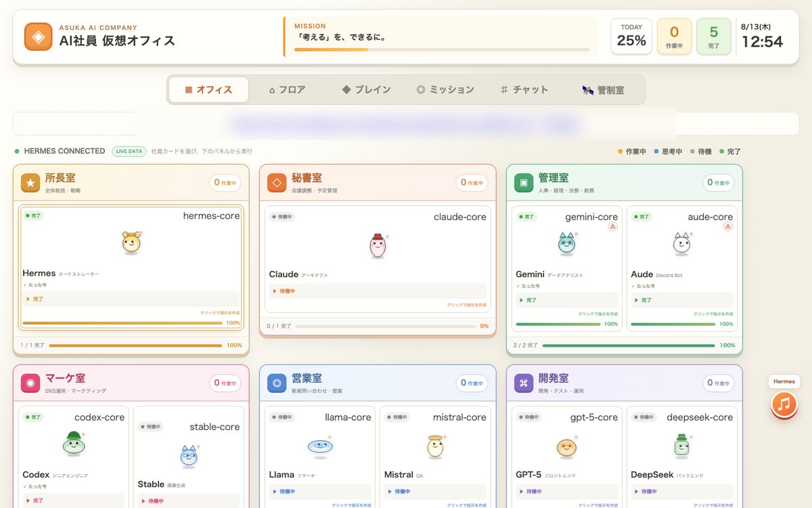Screen dimensions: 812x508
Task: Expand the 待機中 row on Mistral card
Action: (435, 492)
